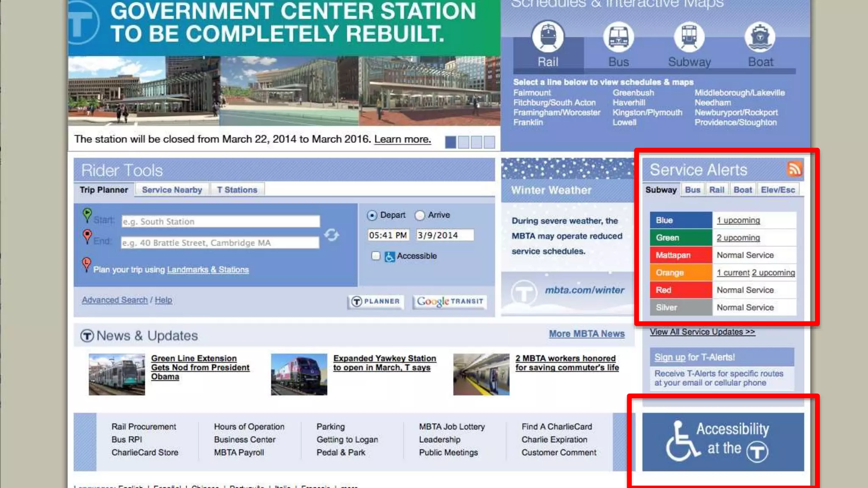
Task: Open the Green Line Extension news thumbnail
Action: click(117, 374)
